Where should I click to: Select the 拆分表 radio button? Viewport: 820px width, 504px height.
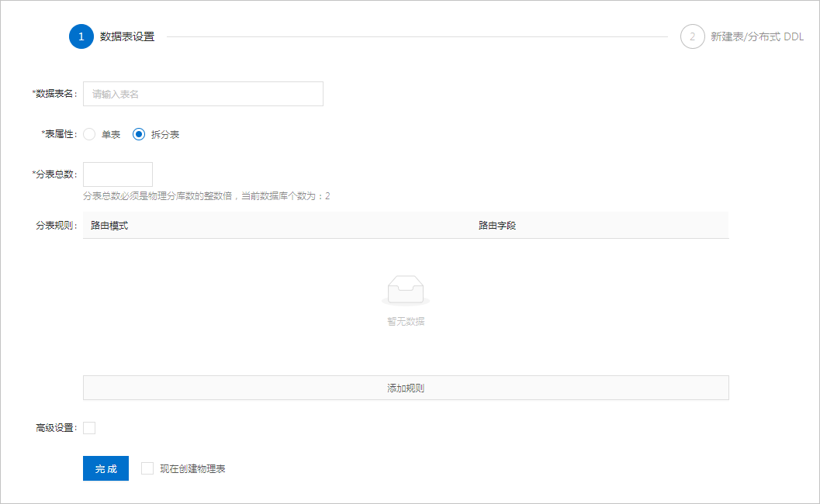coord(139,134)
